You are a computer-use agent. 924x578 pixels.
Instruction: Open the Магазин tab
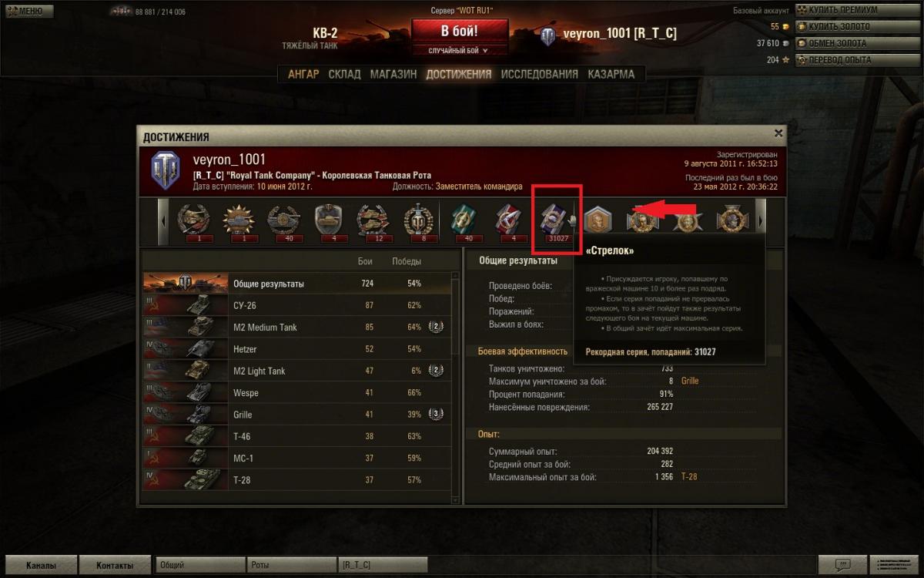coord(393,74)
